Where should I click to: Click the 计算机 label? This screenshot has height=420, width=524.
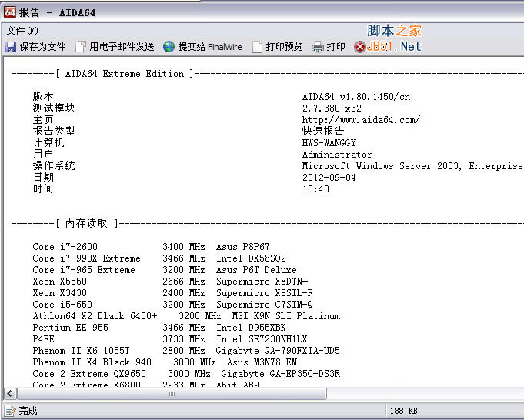tap(48, 142)
